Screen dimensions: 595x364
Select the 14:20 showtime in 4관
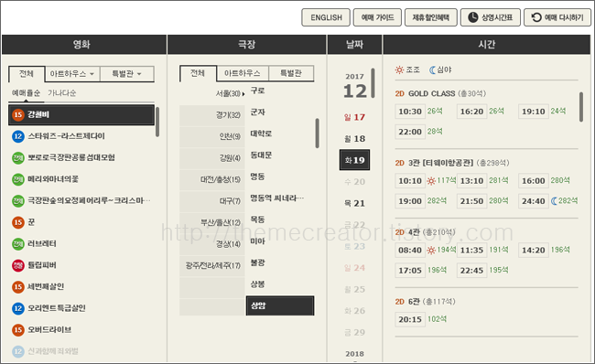534,251
